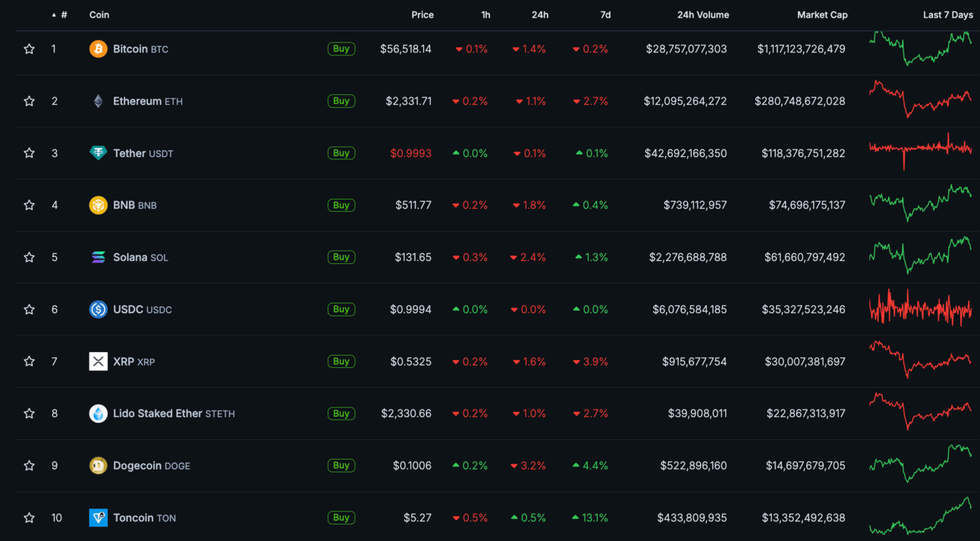
Task: Open the Bitcoin BTC coin link
Action: [x=140, y=49]
